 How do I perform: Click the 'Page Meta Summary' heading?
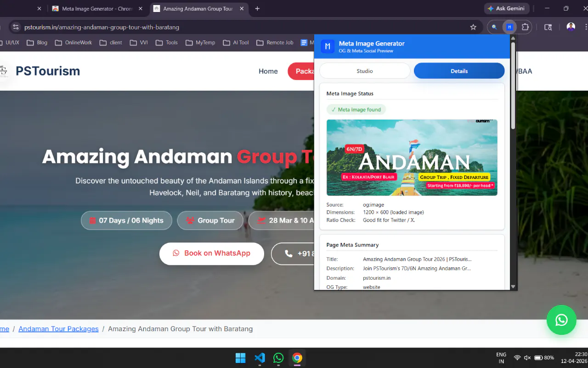(x=352, y=245)
